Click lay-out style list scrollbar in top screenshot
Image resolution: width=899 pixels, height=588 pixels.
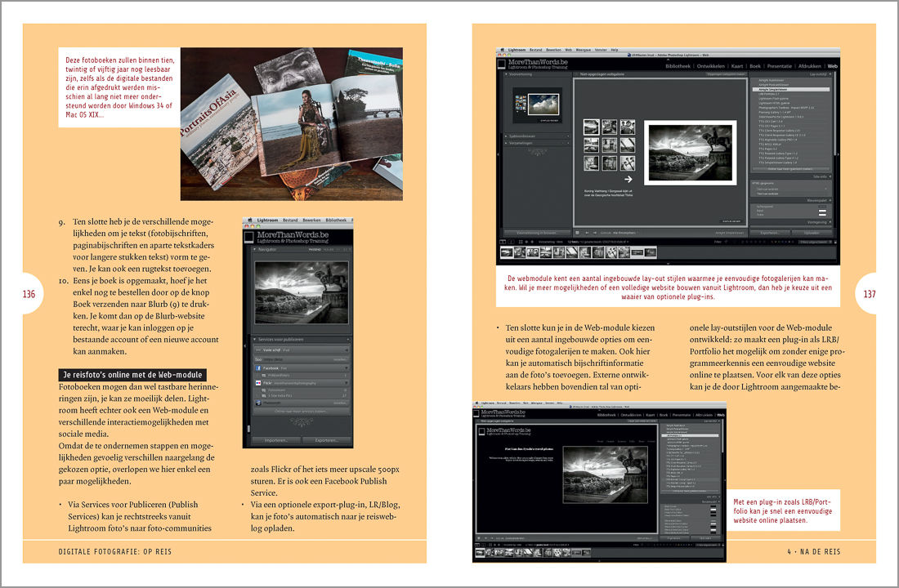pyautogui.click(x=834, y=113)
